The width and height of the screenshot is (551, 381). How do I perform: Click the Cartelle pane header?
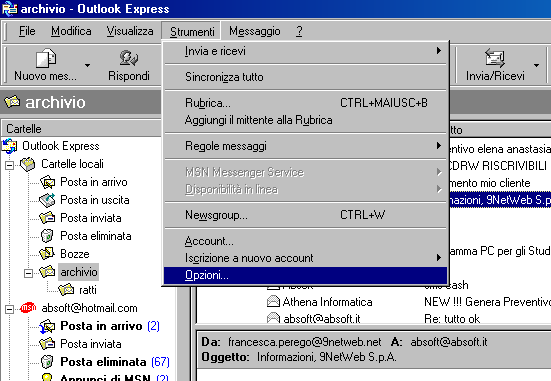coord(82,129)
